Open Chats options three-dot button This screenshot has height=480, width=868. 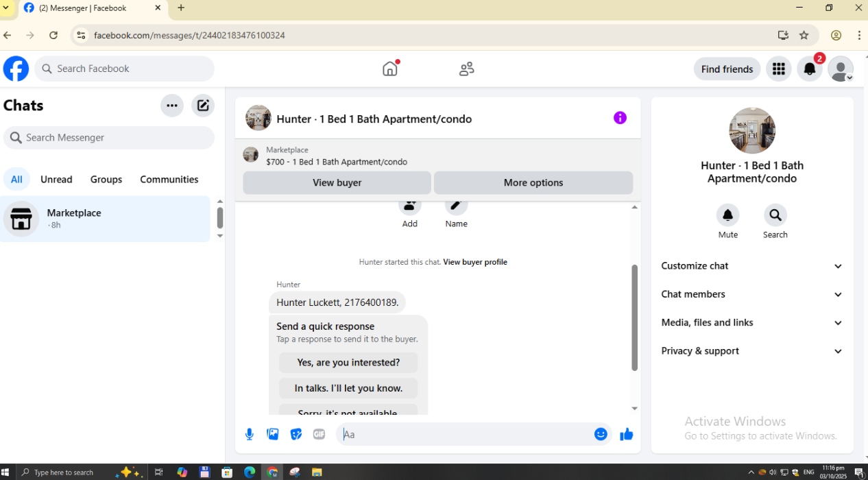point(172,106)
